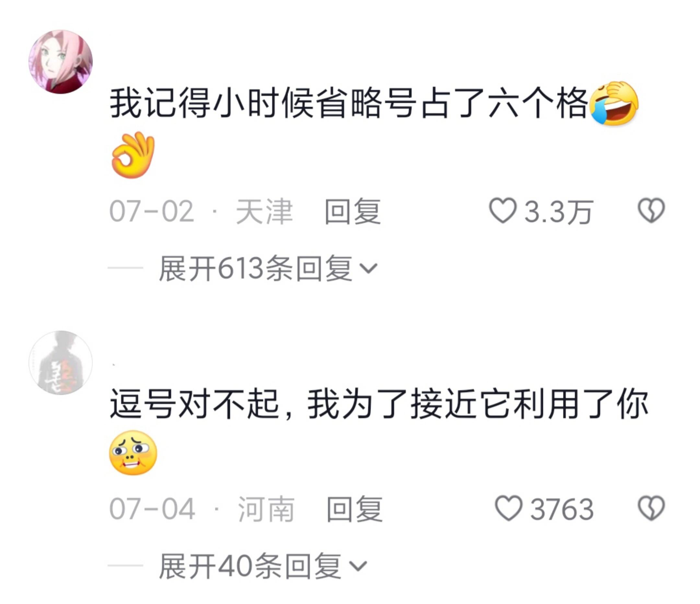Click the chevron after 40条回复

click(358, 566)
